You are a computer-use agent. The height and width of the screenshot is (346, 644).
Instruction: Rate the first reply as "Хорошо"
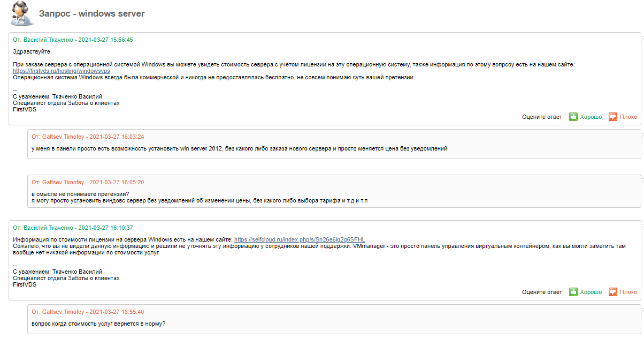click(x=591, y=117)
